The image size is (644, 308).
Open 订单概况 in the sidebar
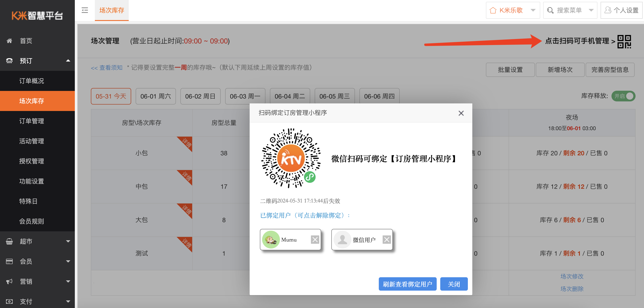click(x=37, y=81)
